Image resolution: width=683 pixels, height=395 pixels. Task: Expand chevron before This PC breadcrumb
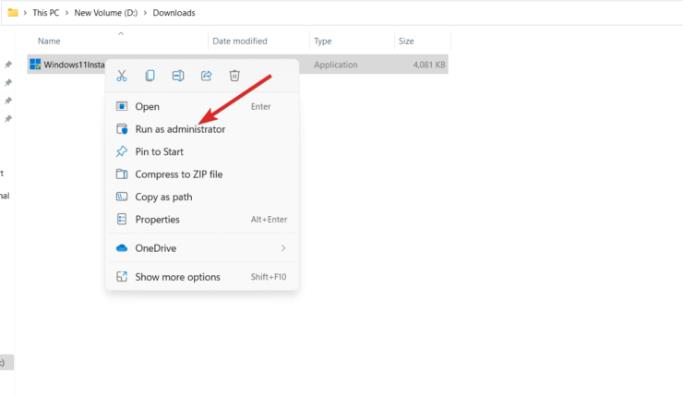[x=25, y=13]
